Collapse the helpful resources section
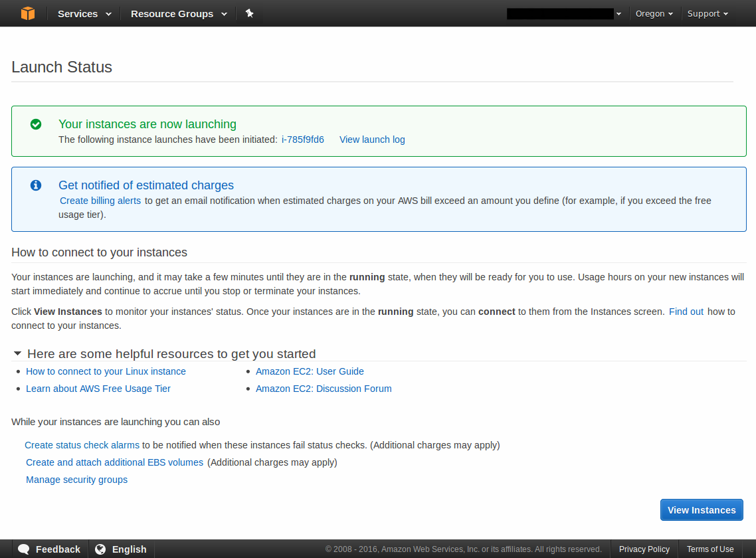 pyautogui.click(x=17, y=354)
